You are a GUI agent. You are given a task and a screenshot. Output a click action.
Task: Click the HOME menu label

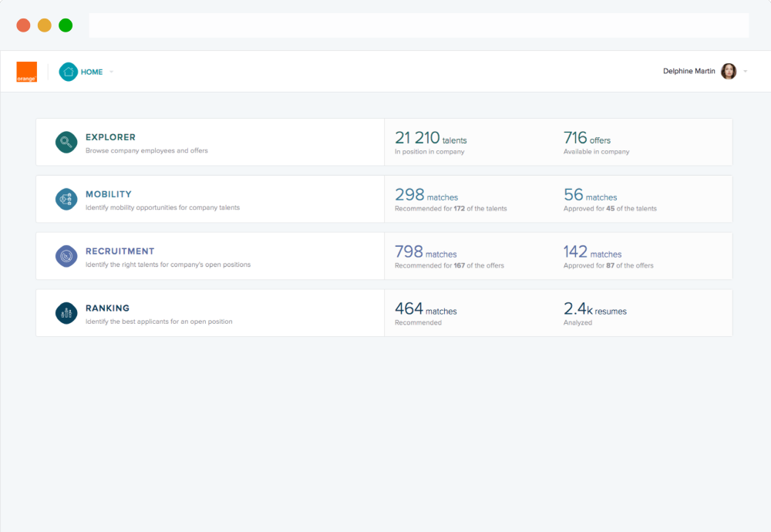pyautogui.click(x=92, y=72)
